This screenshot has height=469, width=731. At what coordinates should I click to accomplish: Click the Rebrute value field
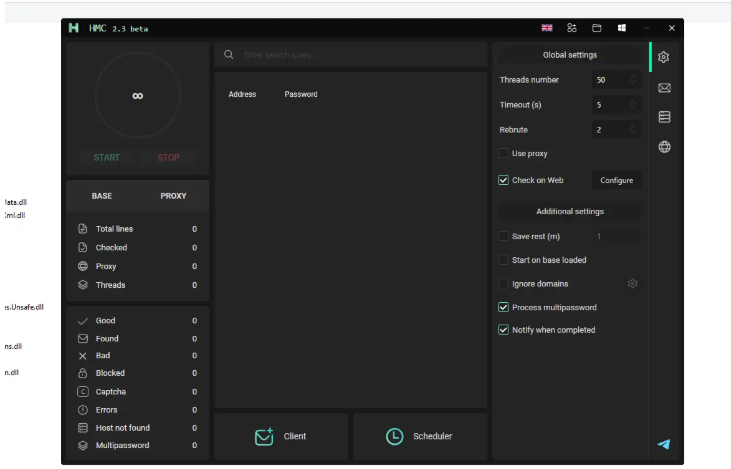click(616, 129)
